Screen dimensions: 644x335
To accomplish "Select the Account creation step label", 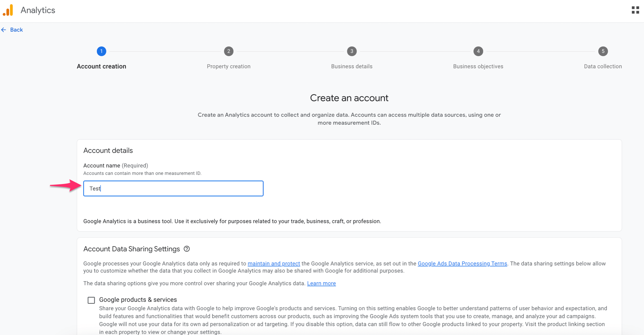I will (x=101, y=66).
